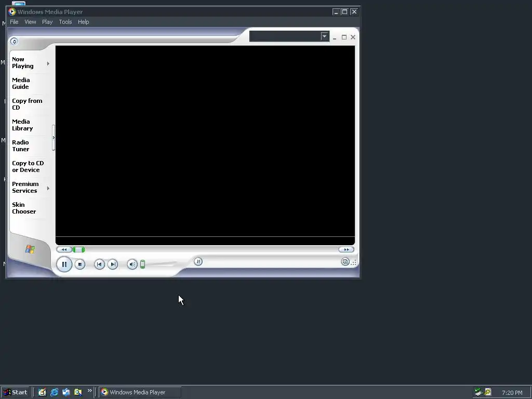This screenshot has width=532, height=399.
Task: Pause playback with the large pause button
Action: (64, 264)
